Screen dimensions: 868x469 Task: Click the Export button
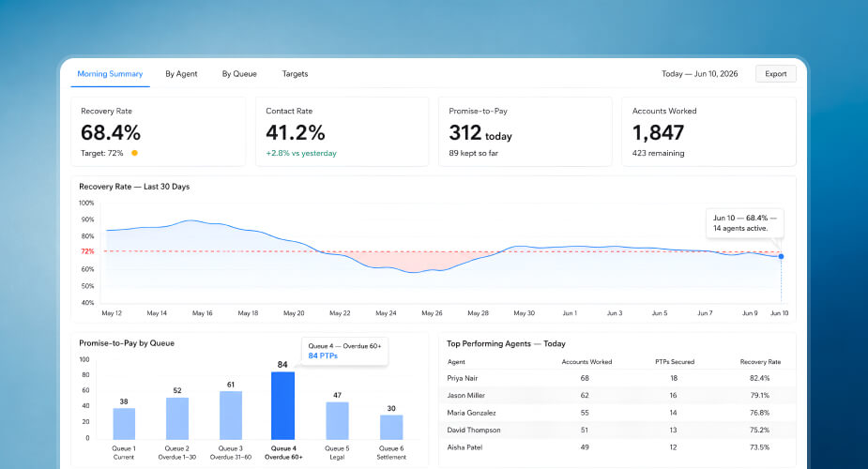pyautogui.click(x=775, y=73)
